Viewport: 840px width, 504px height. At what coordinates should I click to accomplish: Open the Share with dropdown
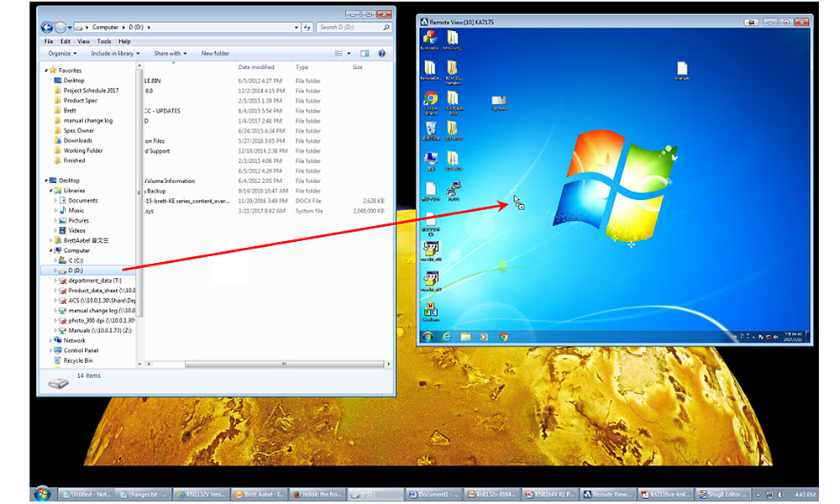pos(169,53)
